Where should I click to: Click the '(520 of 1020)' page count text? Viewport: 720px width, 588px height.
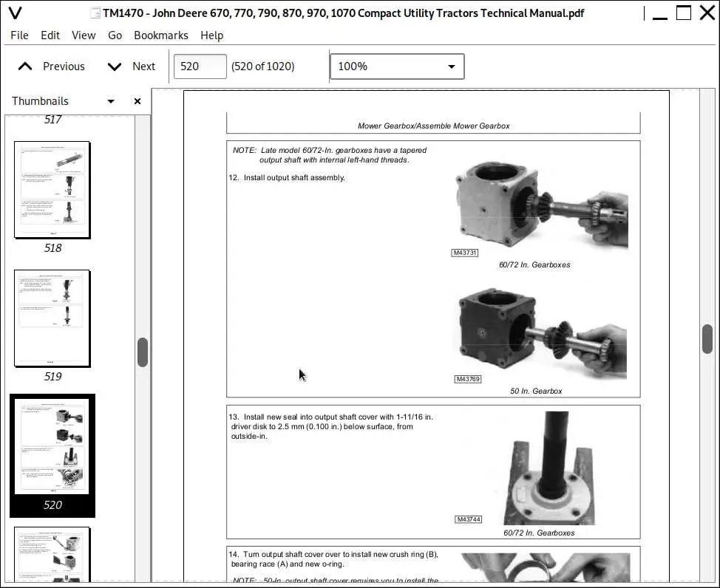262,66
